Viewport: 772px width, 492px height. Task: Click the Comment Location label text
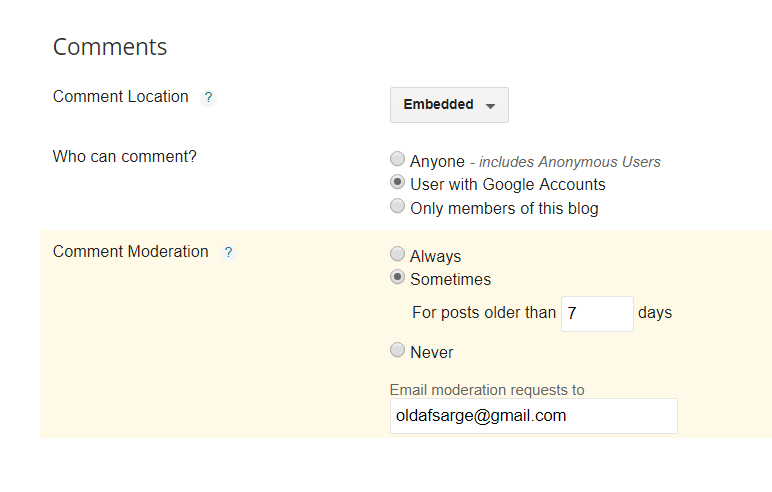[x=120, y=97]
